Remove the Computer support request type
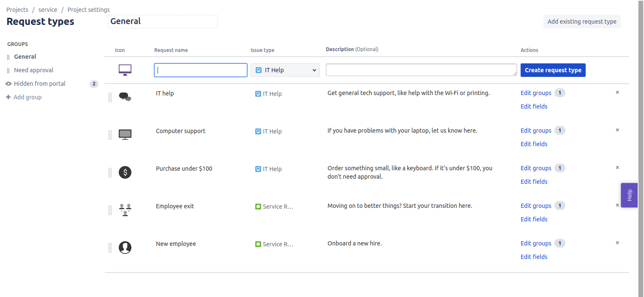 click(x=617, y=130)
